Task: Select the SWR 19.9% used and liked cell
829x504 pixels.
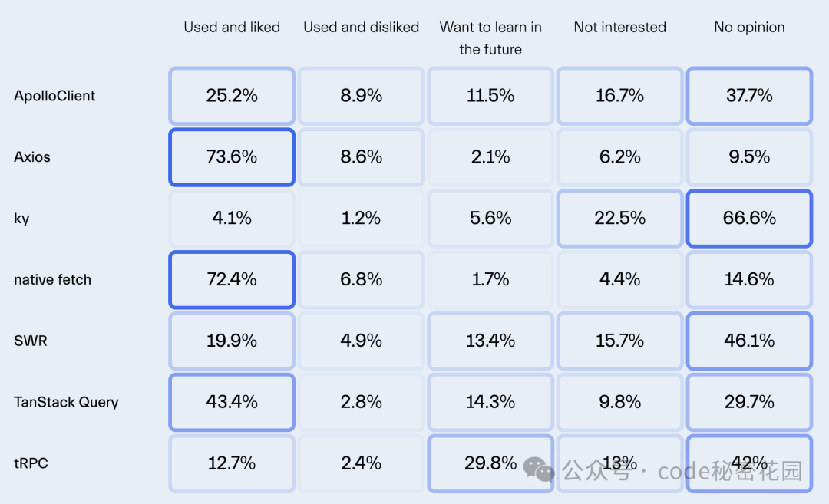Action: [232, 341]
